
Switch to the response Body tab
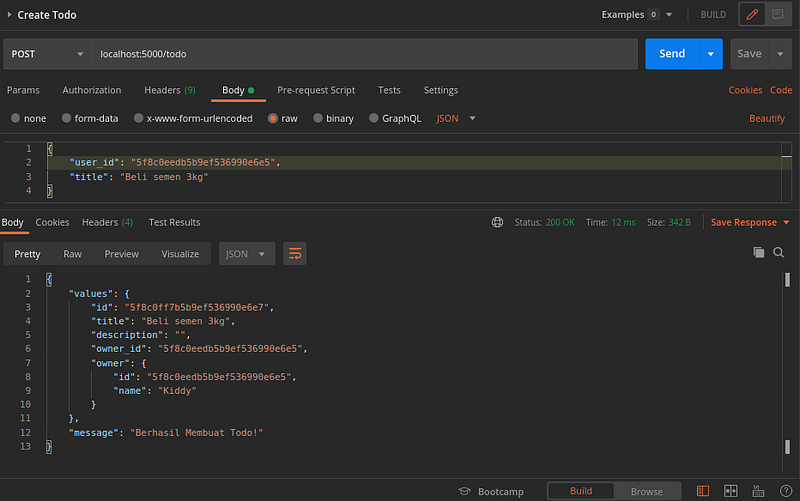pos(13,222)
